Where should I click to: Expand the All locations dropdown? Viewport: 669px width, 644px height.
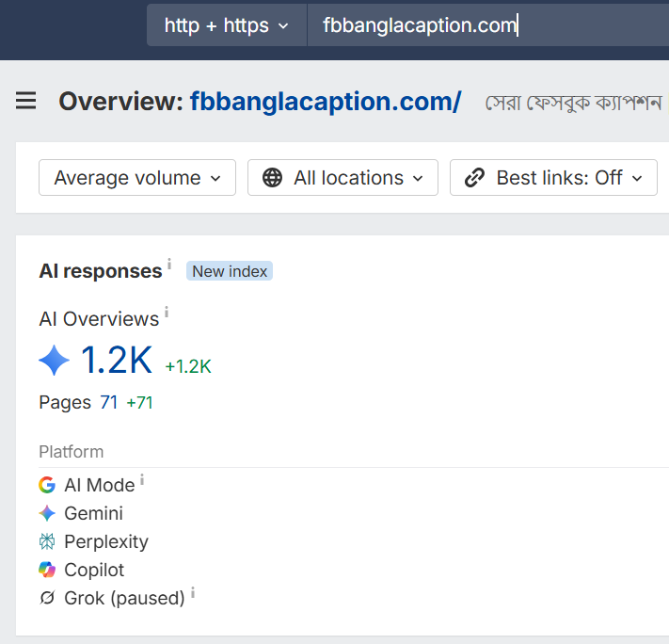point(343,178)
